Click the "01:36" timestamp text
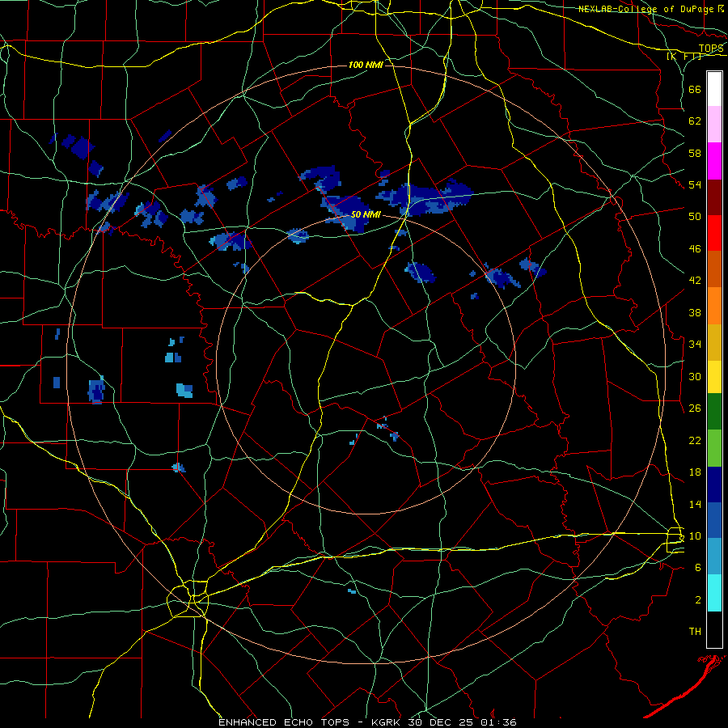The image size is (728, 728). [497, 722]
